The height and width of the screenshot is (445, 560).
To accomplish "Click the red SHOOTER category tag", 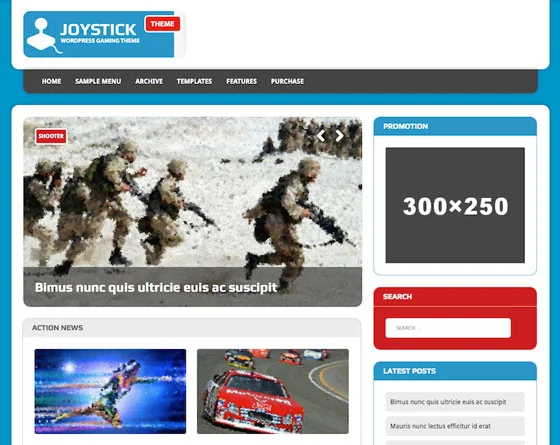I will [51, 136].
